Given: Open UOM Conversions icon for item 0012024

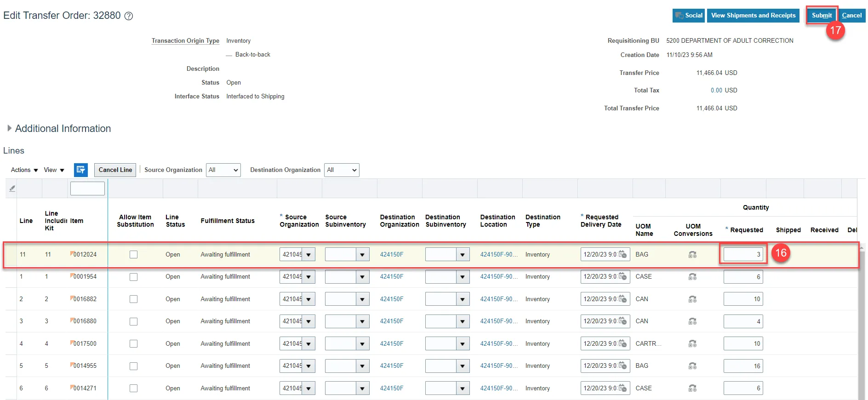Looking at the screenshot, I should point(692,255).
